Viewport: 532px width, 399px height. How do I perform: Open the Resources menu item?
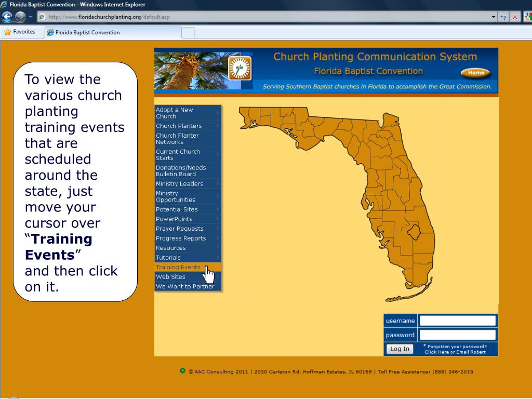click(188, 248)
